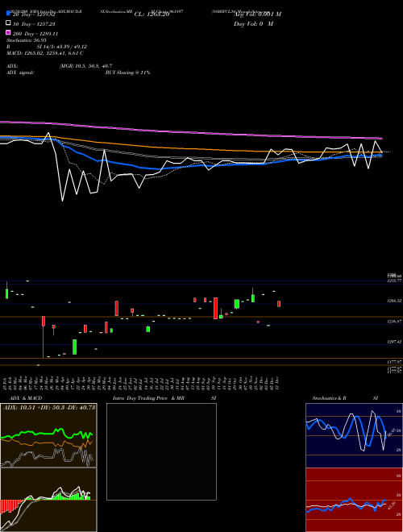The height and width of the screenshot is (532, 403).
Task: Click the '(MGR) 10.5, 50.3, 40.7' ADX values
Action: click(x=85, y=66)
